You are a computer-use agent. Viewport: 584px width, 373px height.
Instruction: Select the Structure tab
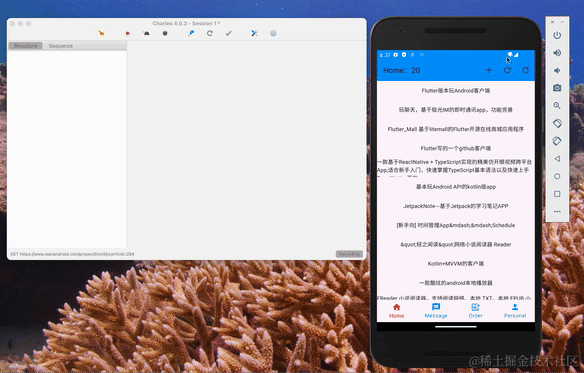pyautogui.click(x=25, y=46)
